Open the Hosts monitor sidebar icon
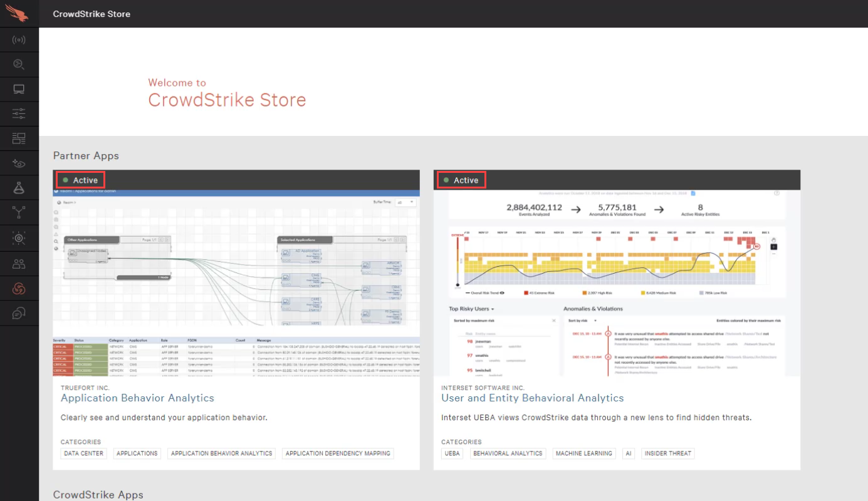 click(x=19, y=89)
